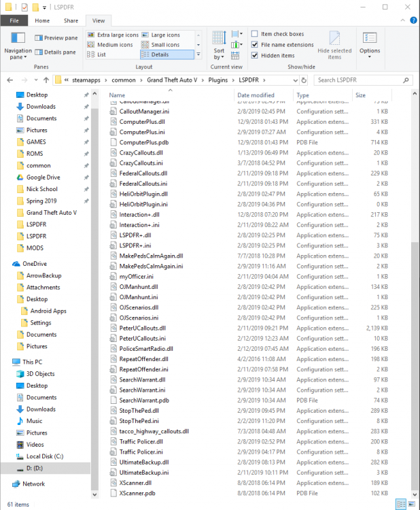Select D: drive in sidebar
The width and height of the screenshot is (420, 510).
click(46, 468)
